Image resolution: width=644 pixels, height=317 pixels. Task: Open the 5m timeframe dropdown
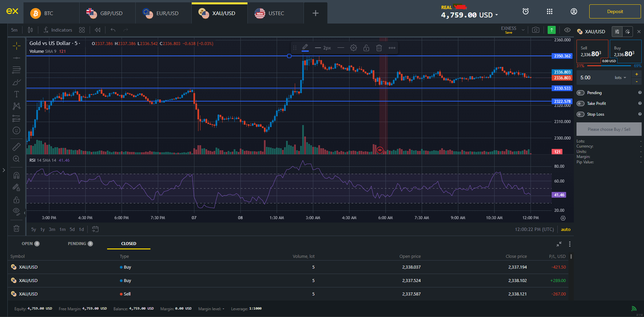pyautogui.click(x=14, y=30)
